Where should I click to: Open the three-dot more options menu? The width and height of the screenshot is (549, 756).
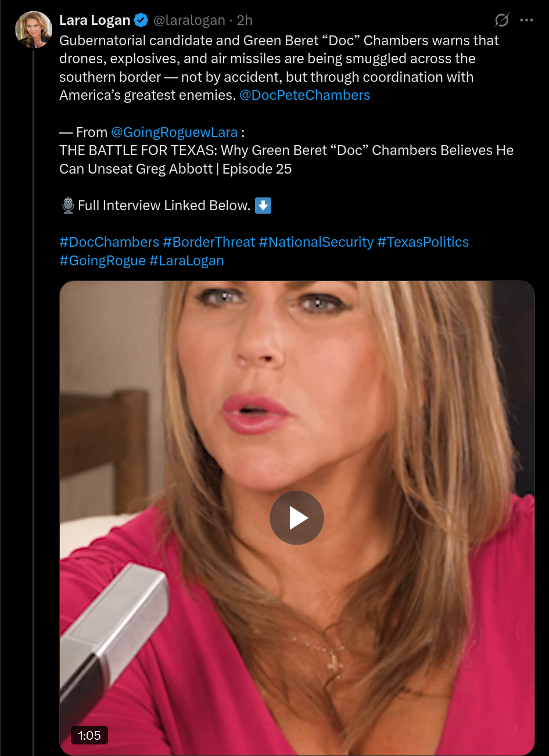[x=526, y=20]
